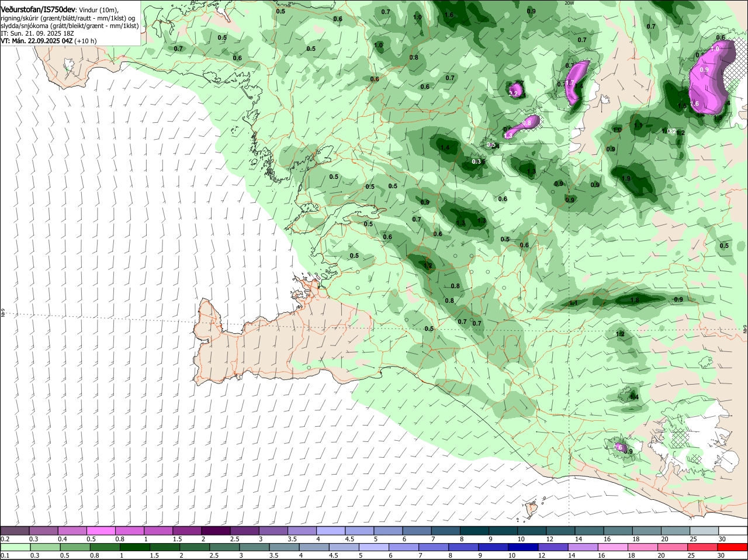Select the darkest purple swatch starting at 2, upper legend
The height and width of the screenshot is (560, 748).
[x=216, y=530]
